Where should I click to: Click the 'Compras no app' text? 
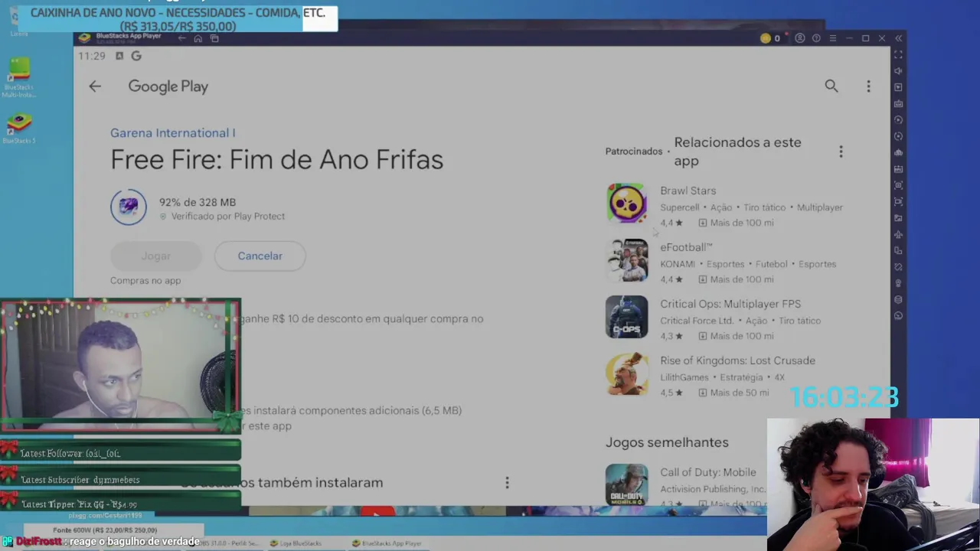pos(145,281)
